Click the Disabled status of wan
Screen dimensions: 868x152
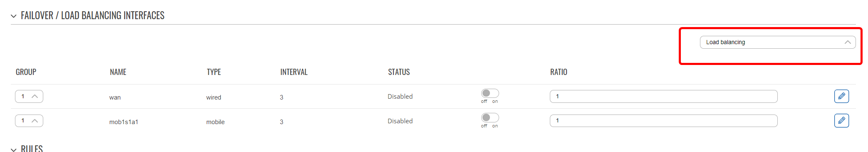[x=400, y=97]
